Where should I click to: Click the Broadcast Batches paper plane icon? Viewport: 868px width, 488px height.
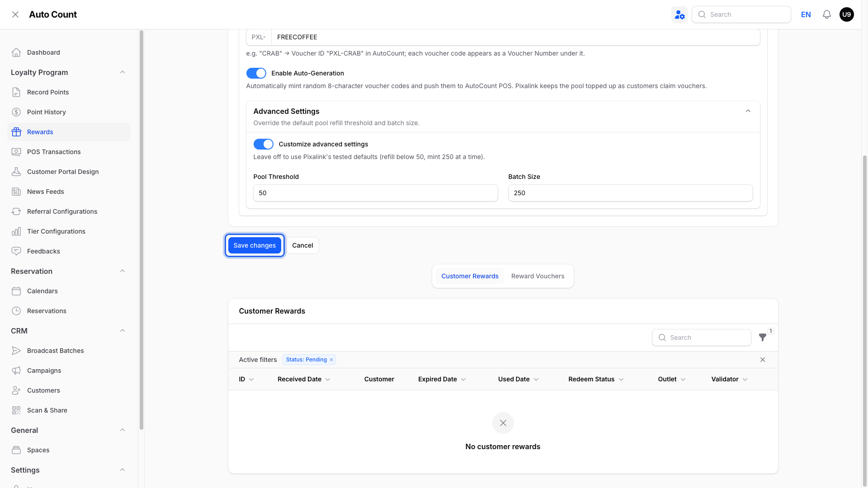(16, 351)
